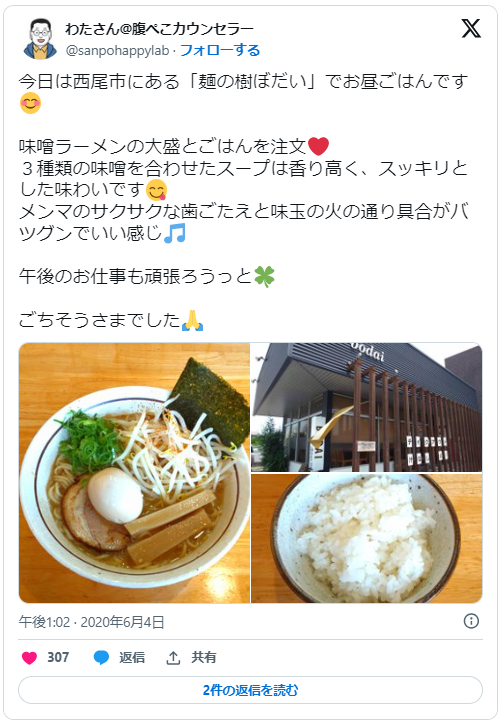Like the tweet with the pink heart icon

coord(29,657)
